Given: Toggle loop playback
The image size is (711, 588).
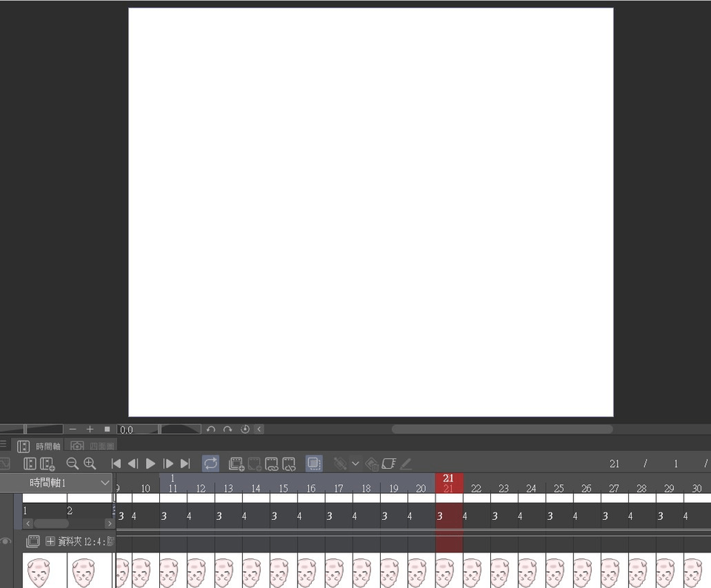Looking at the screenshot, I should [210, 464].
